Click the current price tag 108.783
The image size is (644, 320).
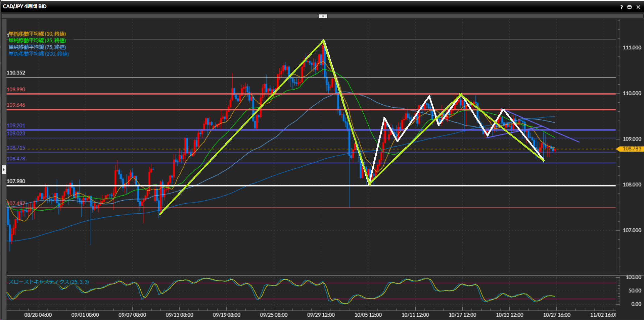tap(632, 149)
